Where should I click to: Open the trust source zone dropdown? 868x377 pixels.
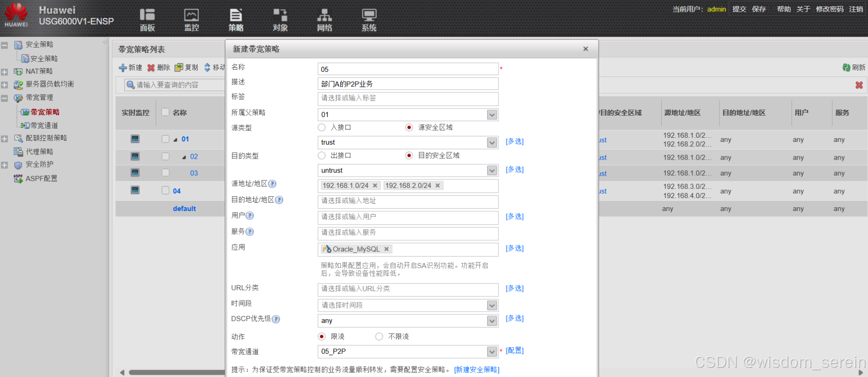click(492, 143)
